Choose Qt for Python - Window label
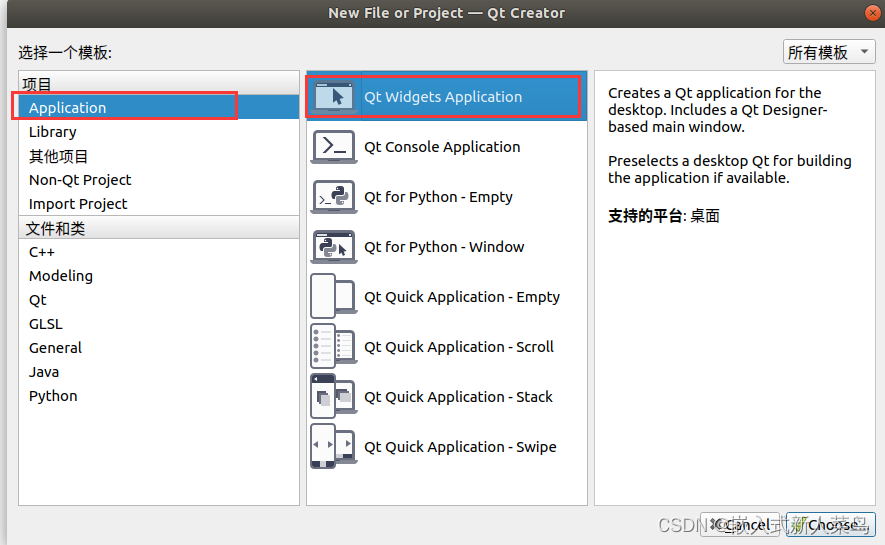This screenshot has height=545, width=885. (x=444, y=247)
